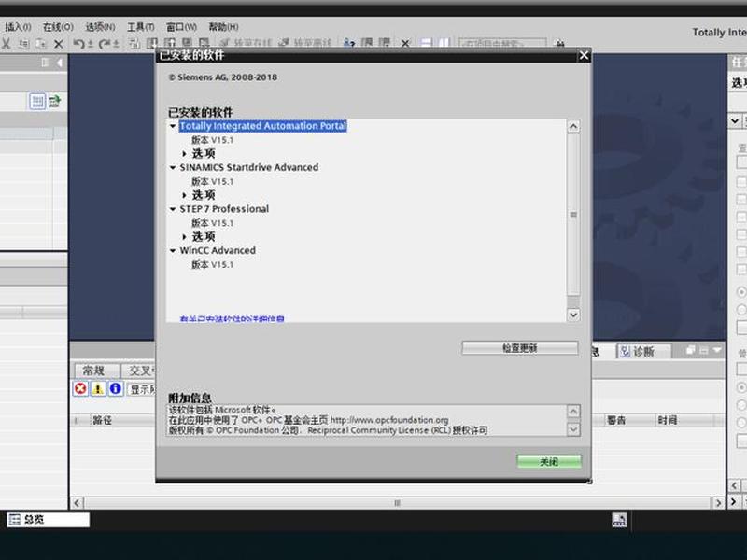Viewport: 747px width, 560px height.
Task: Click the Redo arrow icon
Action: pyautogui.click(x=105, y=44)
